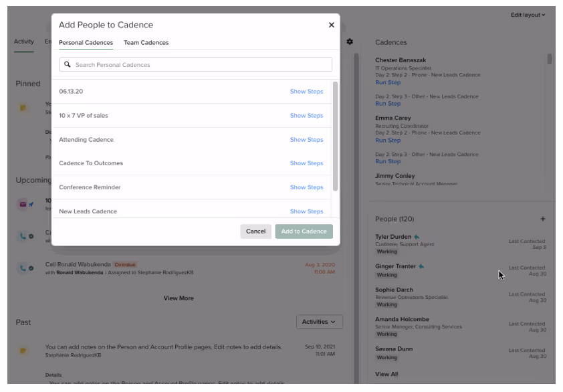The height and width of the screenshot is (392, 563).
Task: Select the Attending Cadence row
Action: (191, 139)
